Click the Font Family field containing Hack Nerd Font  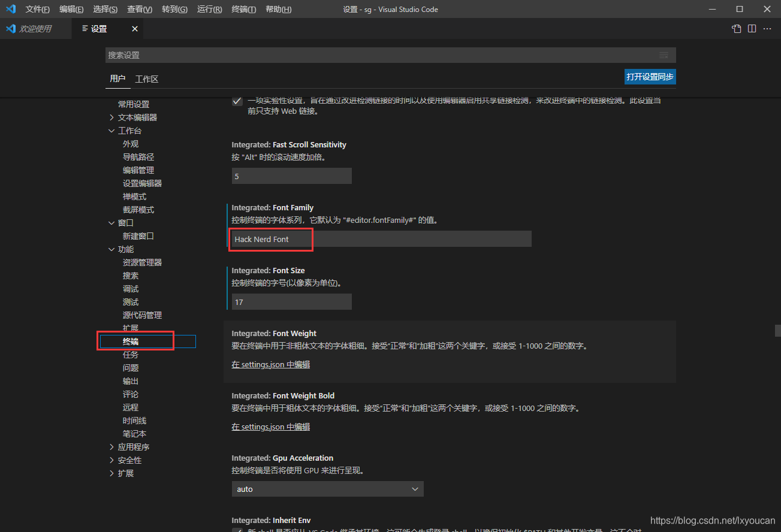pyautogui.click(x=382, y=239)
